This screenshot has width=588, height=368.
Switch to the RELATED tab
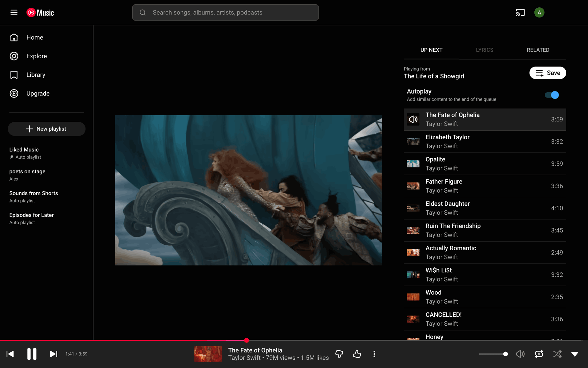pyautogui.click(x=538, y=50)
